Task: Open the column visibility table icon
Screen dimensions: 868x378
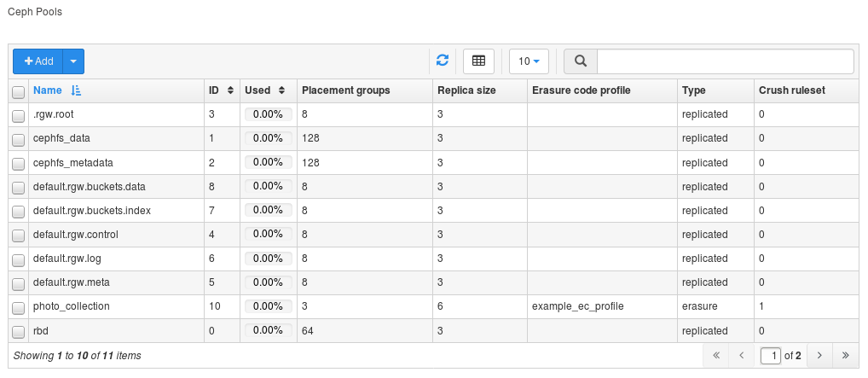Action: (x=478, y=61)
